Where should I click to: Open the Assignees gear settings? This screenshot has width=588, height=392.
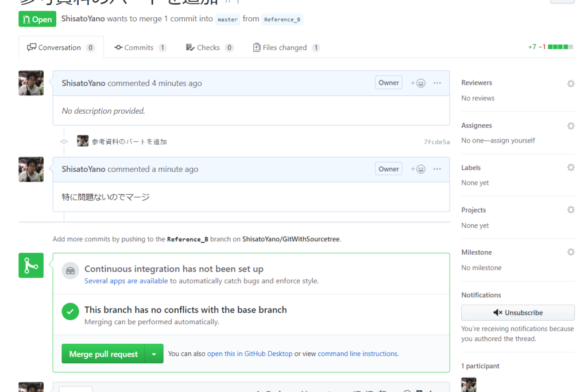pyautogui.click(x=570, y=126)
